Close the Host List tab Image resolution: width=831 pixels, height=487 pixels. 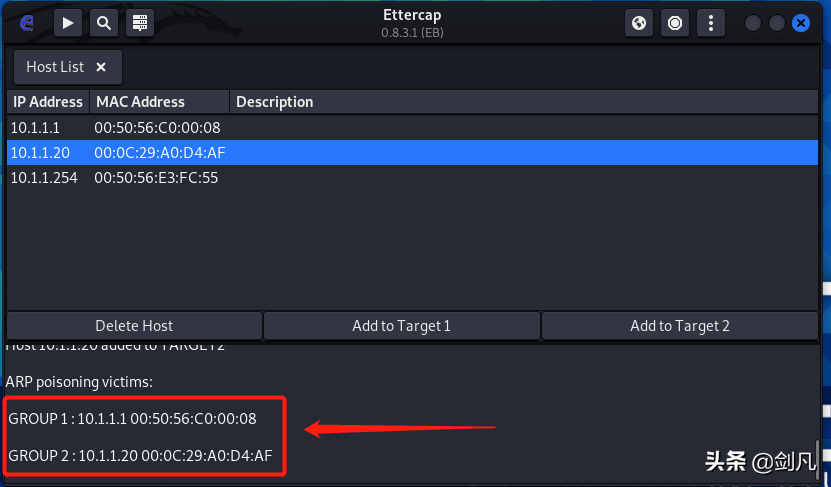(x=101, y=67)
